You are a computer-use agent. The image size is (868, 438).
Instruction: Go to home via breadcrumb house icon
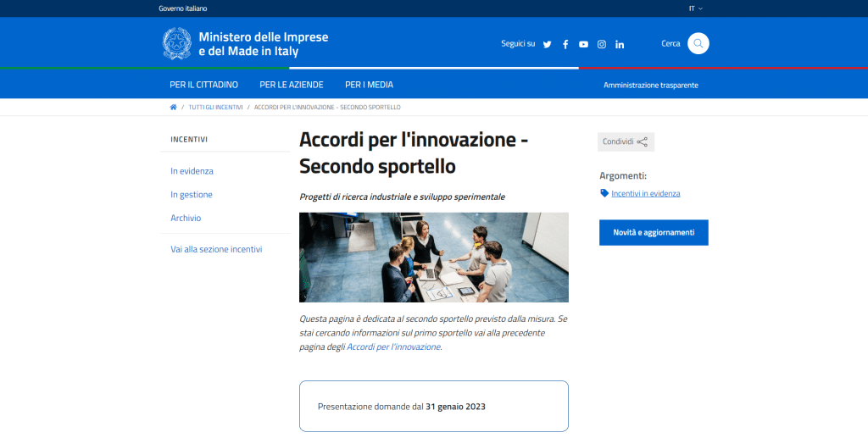173,108
